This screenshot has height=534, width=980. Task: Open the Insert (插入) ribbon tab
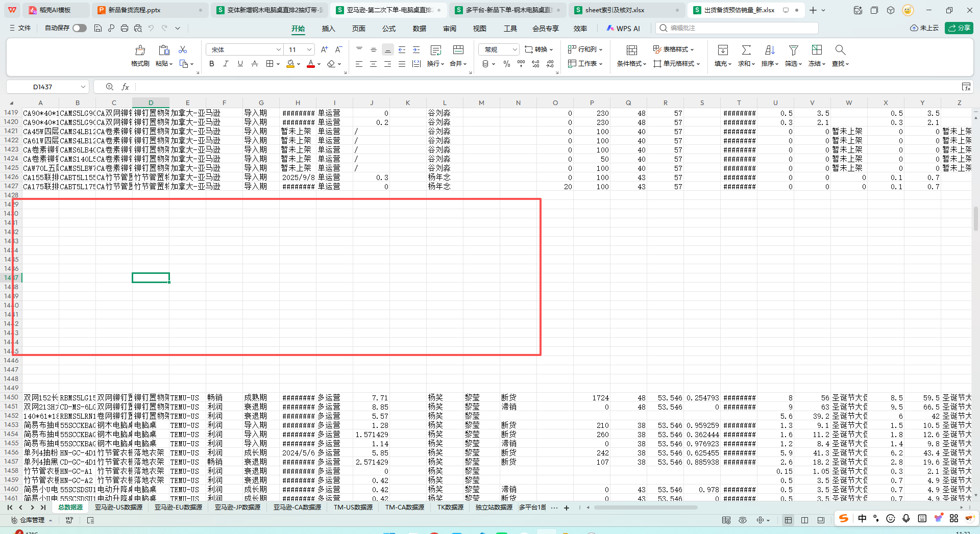(x=328, y=29)
